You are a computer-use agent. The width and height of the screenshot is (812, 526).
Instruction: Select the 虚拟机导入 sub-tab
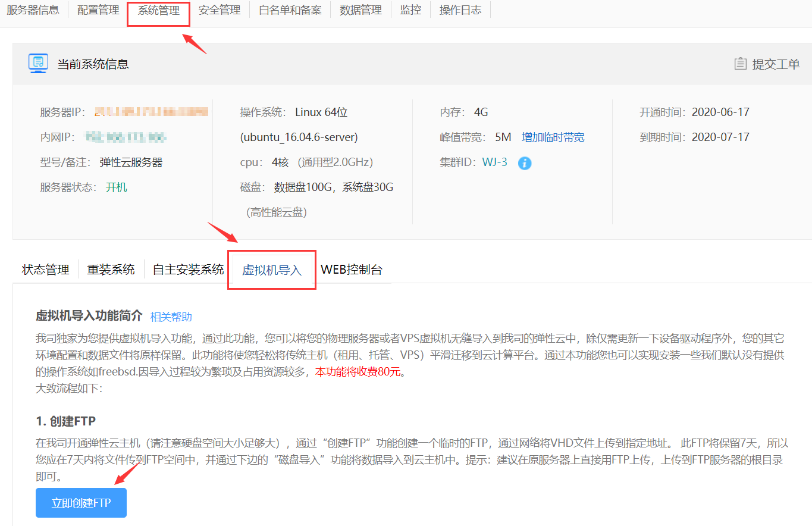tap(272, 270)
